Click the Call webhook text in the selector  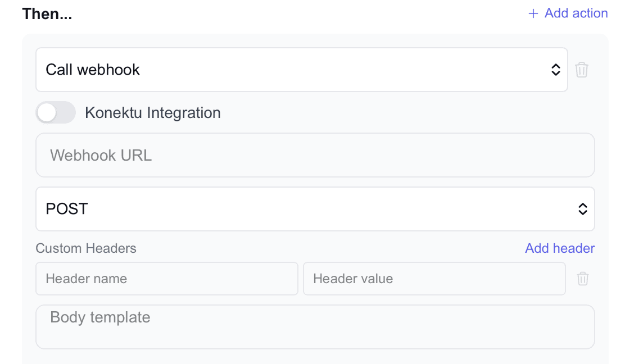point(93,70)
